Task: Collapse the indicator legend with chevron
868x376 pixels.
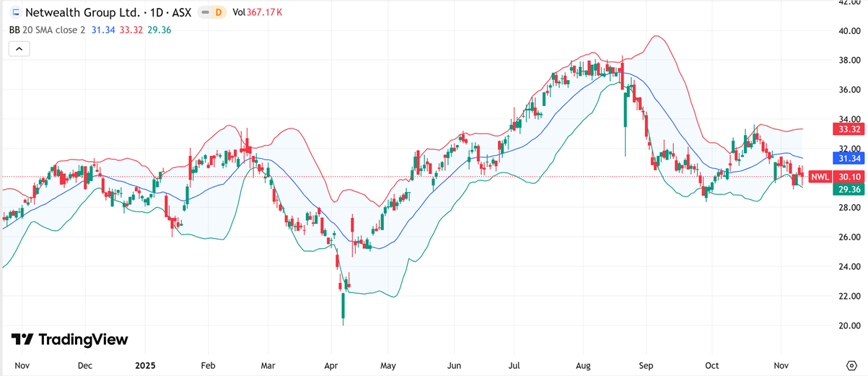Action: point(19,49)
